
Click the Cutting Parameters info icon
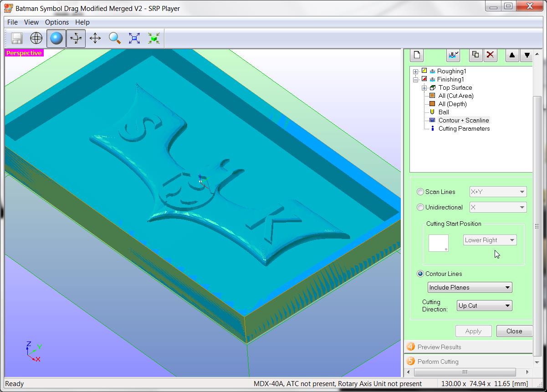(x=432, y=128)
